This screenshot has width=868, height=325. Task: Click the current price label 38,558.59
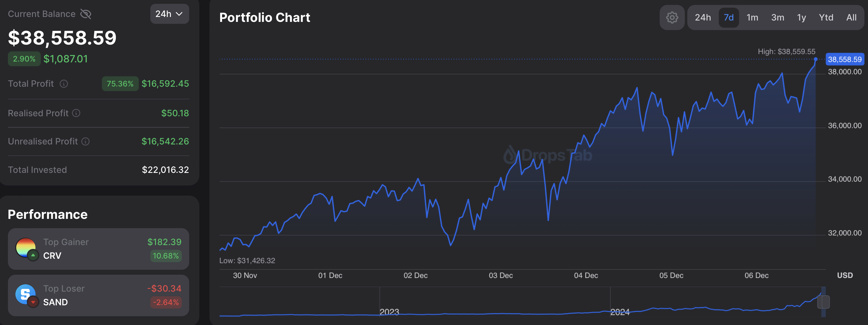pos(844,60)
